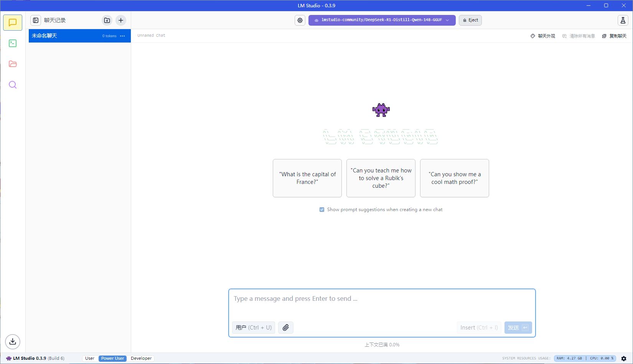This screenshot has width=633, height=364.
Task: Click the Insert button
Action: (479, 328)
